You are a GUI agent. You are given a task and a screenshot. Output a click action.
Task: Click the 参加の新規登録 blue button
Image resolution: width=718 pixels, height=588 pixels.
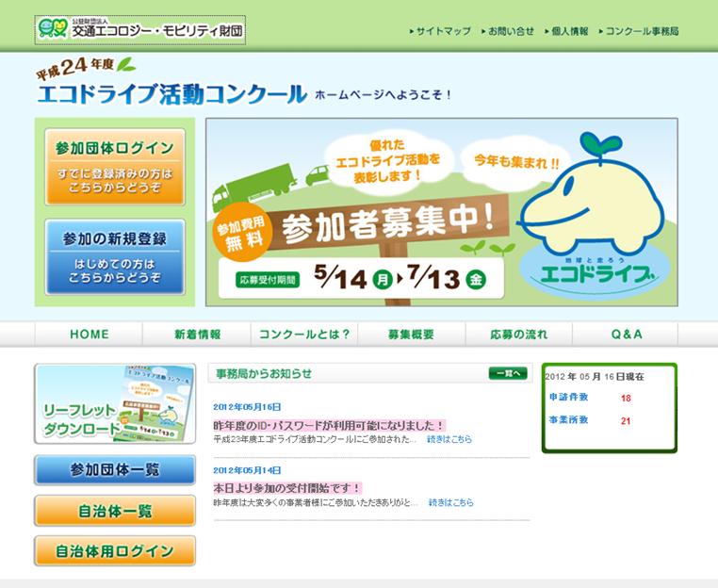click(x=115, y=257)
